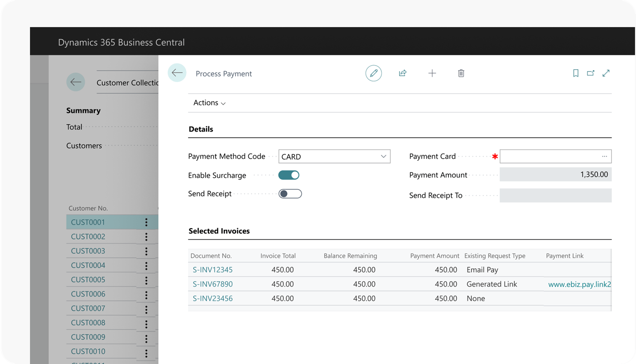Go back from Process Payment page

(x=177, y=73)
